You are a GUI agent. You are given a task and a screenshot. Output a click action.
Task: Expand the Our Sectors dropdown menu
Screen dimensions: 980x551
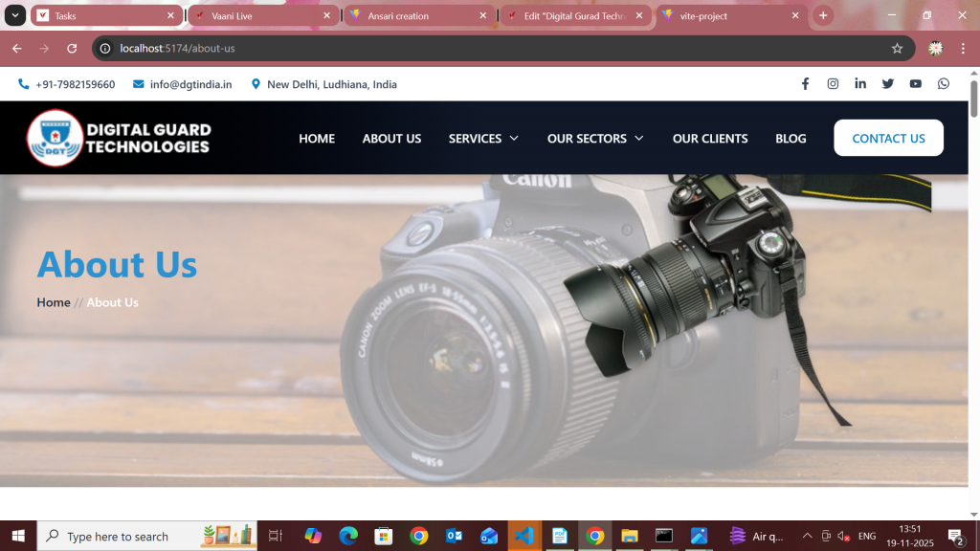click(x=594, y=139)
